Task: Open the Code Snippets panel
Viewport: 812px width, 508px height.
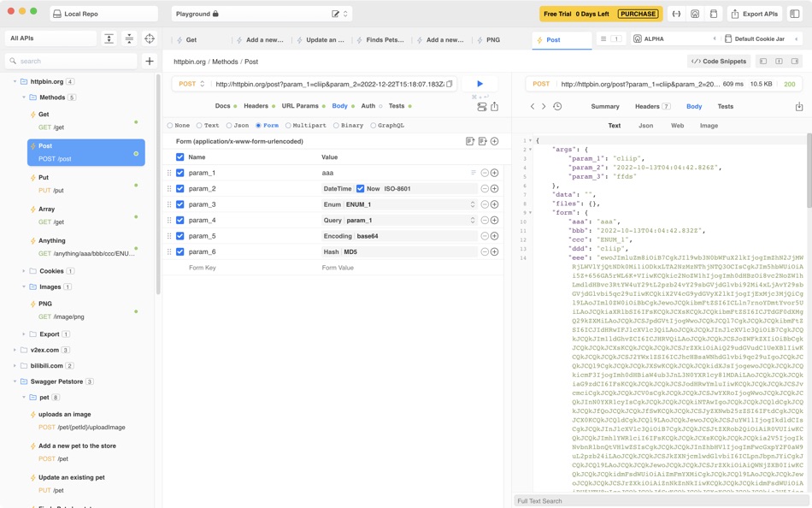Action: pos(719,61)
